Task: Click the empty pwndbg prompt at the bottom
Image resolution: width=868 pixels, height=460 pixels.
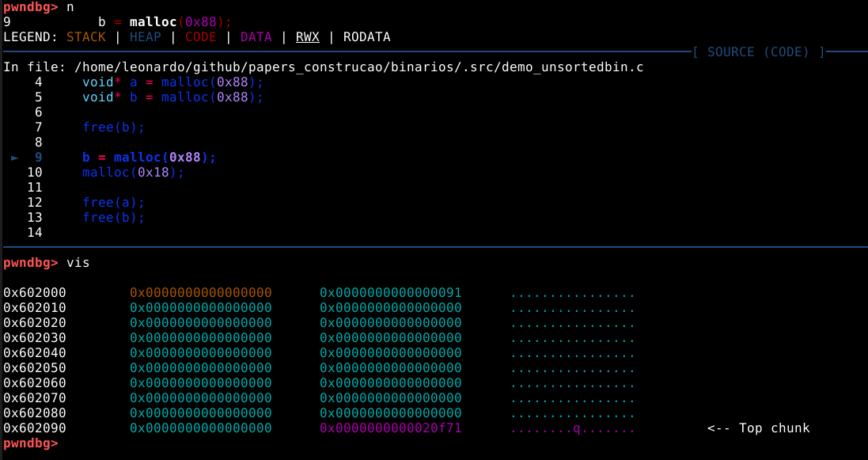Action: pos(30,443)
